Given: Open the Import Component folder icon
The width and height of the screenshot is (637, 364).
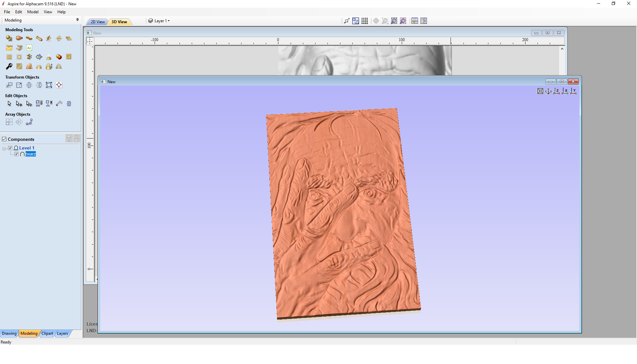Looking at the screenshot, I should click(9, 48).
